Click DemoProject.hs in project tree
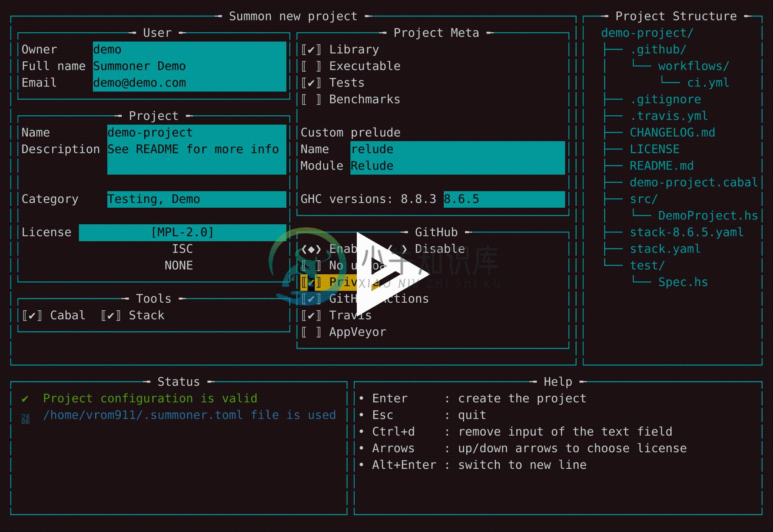 point(708,216)
